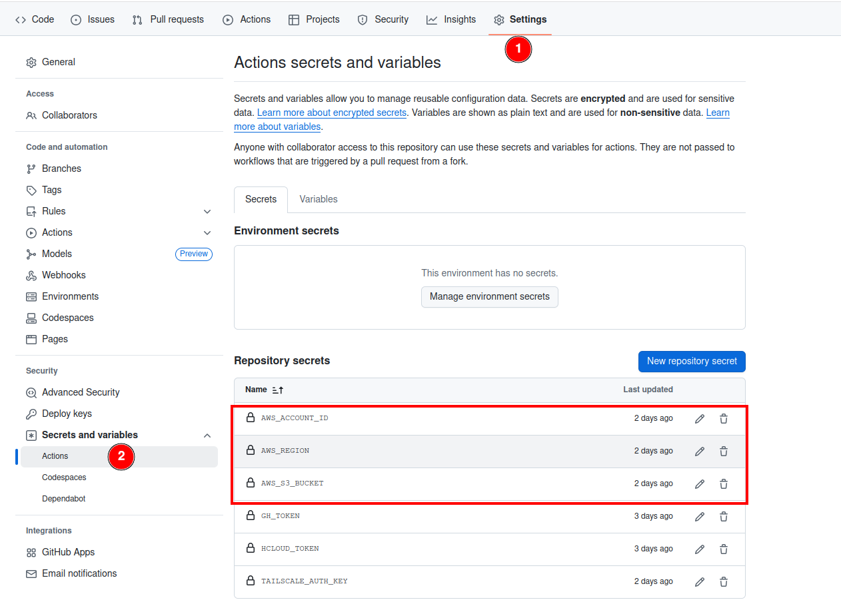
Task: Sort secrets using the Name sort icon
Action: tap(278, 390)
